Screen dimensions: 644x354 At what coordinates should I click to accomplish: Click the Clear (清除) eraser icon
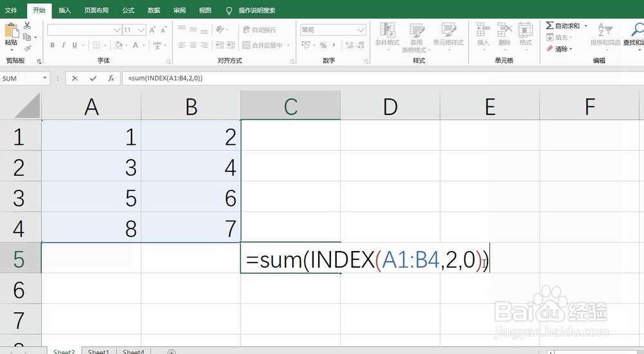click(549, 49)
